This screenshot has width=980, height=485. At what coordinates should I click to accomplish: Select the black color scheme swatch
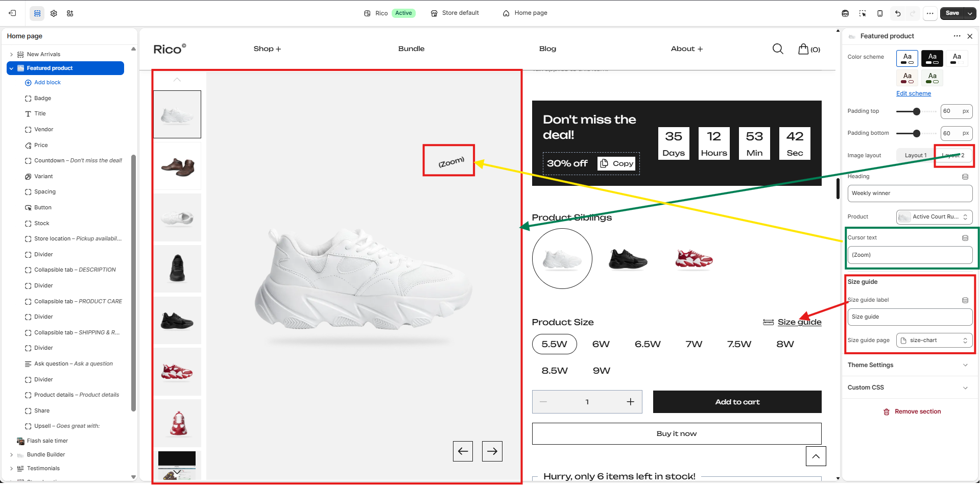click(932, 58)
